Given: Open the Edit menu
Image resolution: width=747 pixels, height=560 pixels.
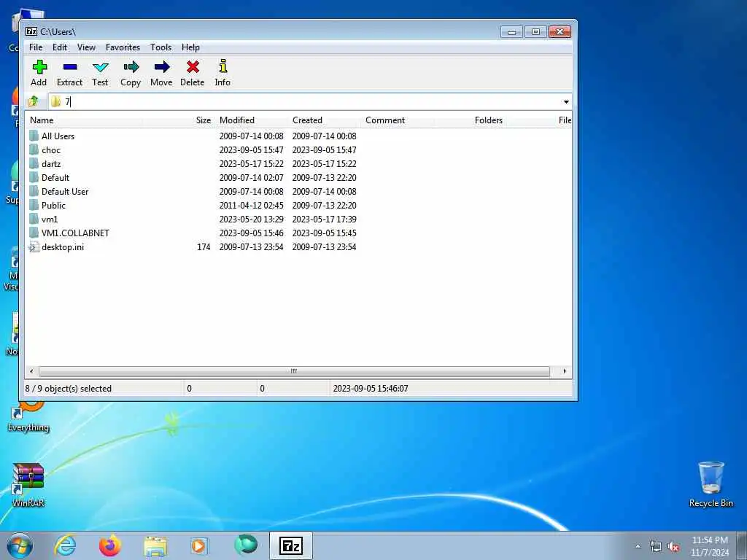Looking at the screenshot, I should pos(60,47).
